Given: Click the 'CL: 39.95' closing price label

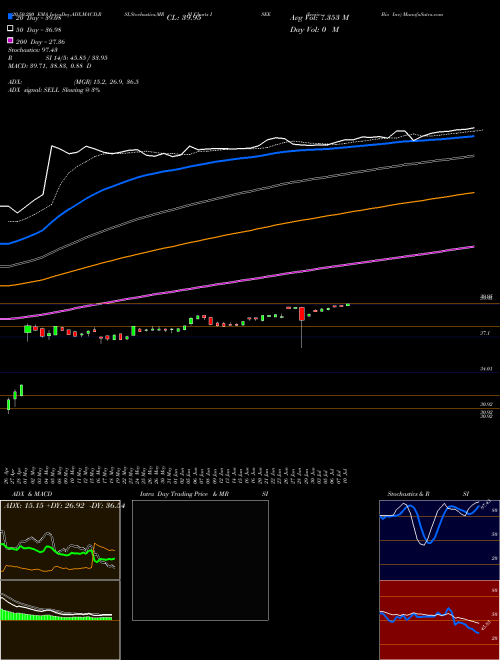Looking at the screenshot, I should [x=184, y=18].
